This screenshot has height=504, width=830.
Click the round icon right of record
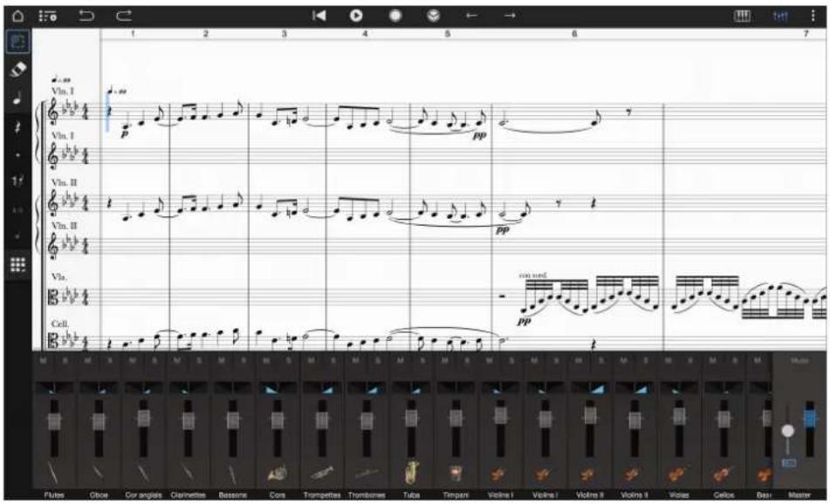(434, 16)
